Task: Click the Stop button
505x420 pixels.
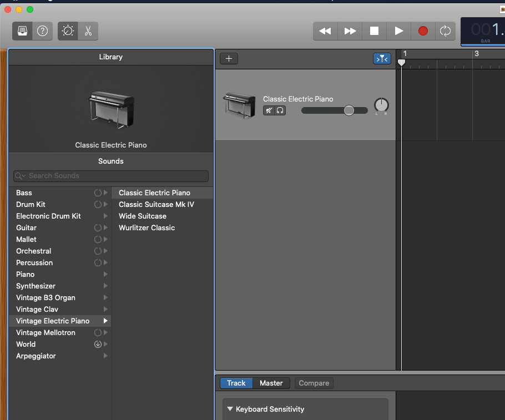Action: click(375, 31)
